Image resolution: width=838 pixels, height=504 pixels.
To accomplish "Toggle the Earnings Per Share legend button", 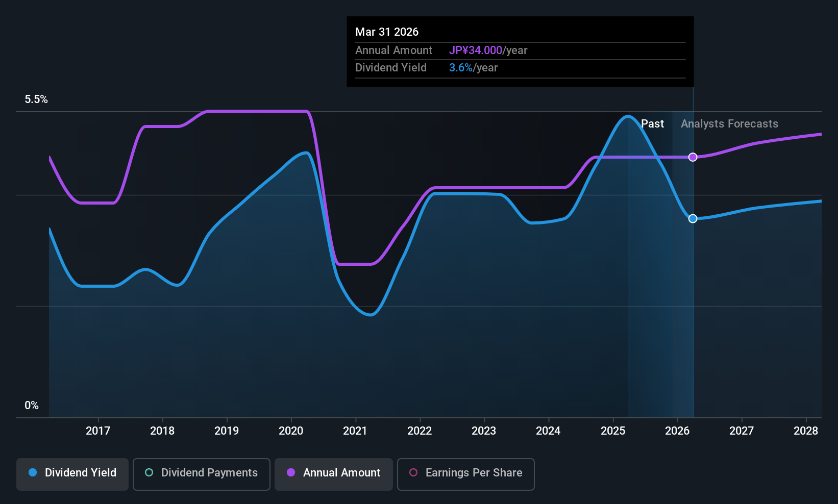I will coord(466,474).
